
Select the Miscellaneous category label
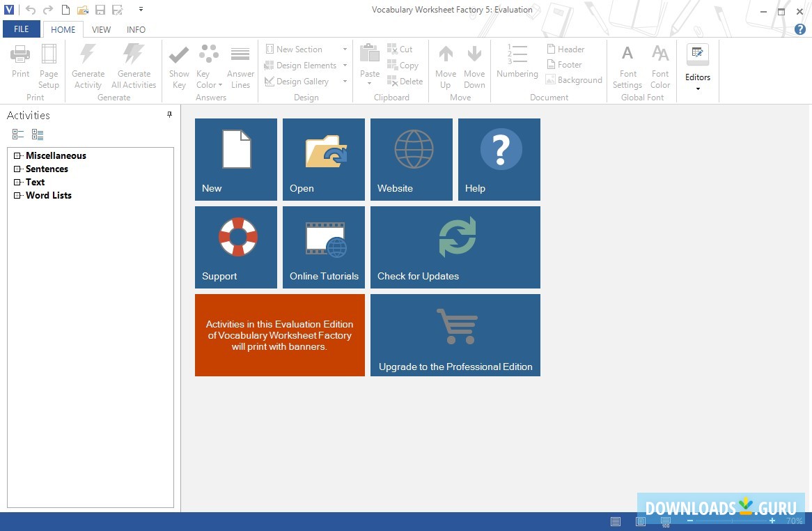pyautogui.click(x=56, y=155)
